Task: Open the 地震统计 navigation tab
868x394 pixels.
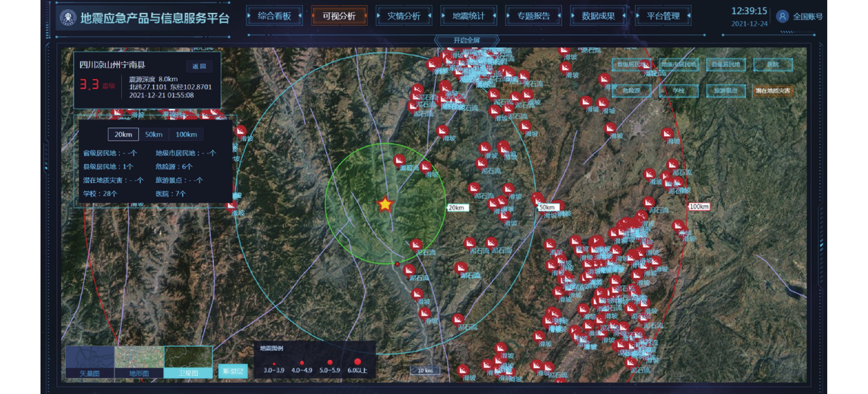Action: point(468,16)
